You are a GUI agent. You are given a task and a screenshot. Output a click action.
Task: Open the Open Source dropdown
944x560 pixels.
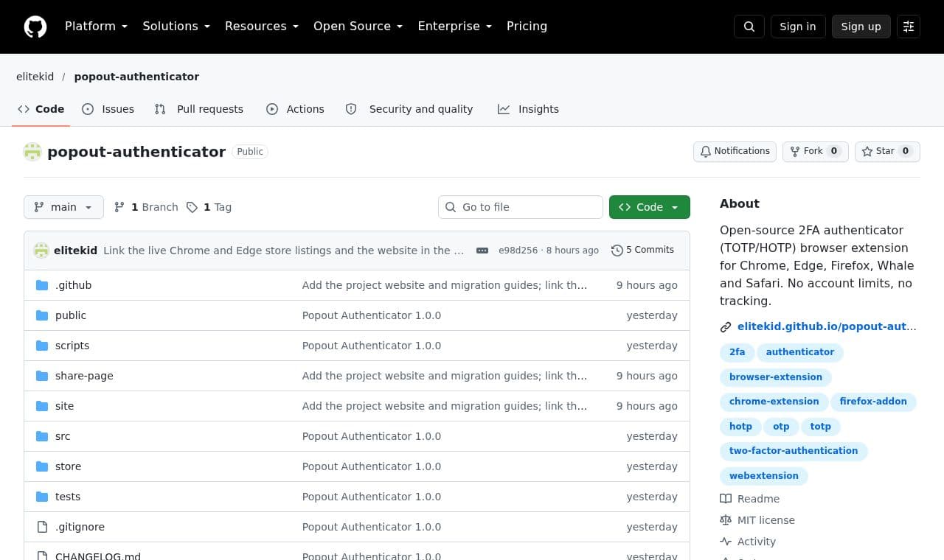[358, 27]
